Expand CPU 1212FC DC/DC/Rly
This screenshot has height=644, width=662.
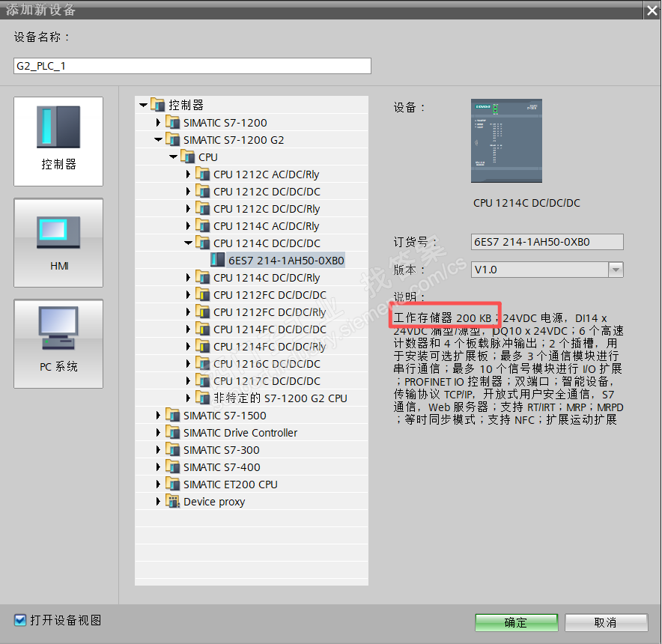[188, 312]
